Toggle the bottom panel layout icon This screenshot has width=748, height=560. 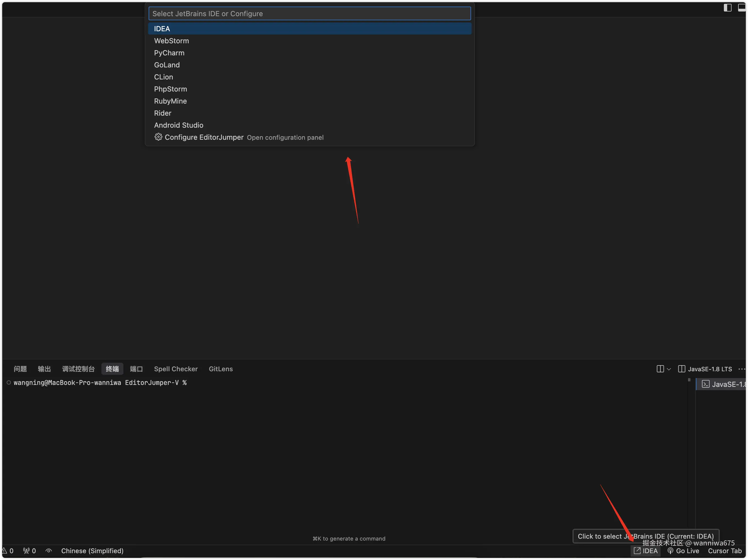pyautogui.click(x=742, y=8)
